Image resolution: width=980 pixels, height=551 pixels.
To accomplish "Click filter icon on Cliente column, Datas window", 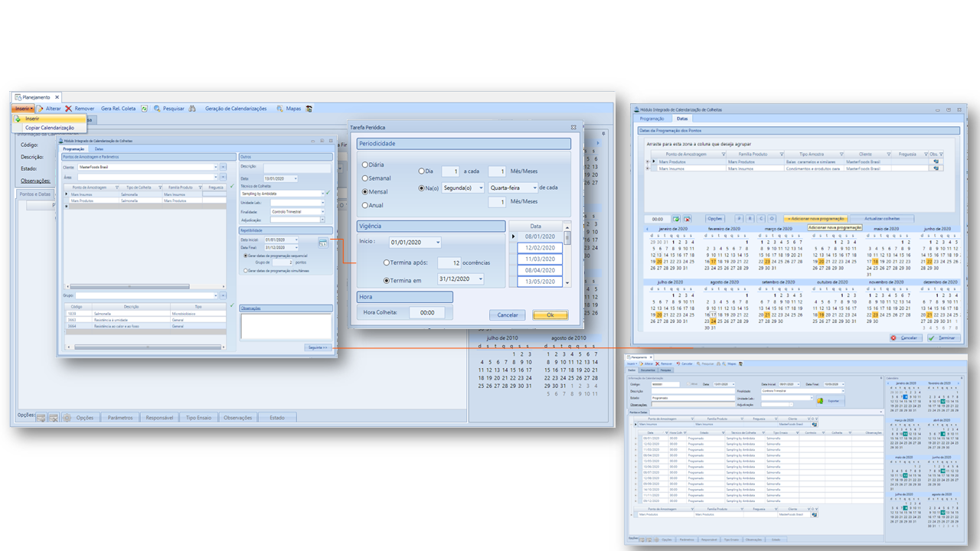I will tap(889, 154).
